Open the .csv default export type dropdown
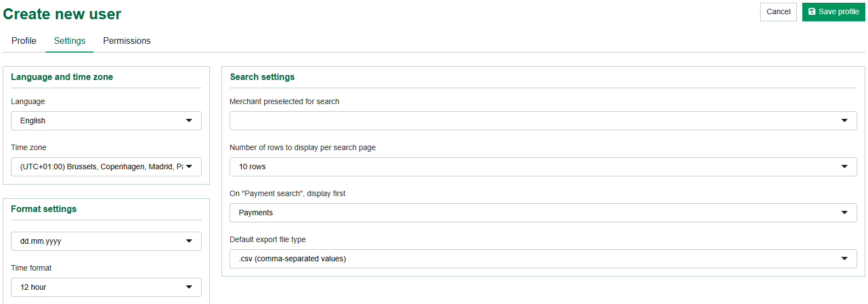The height and width of the screenshot is (304, 868). pos(537,259)
